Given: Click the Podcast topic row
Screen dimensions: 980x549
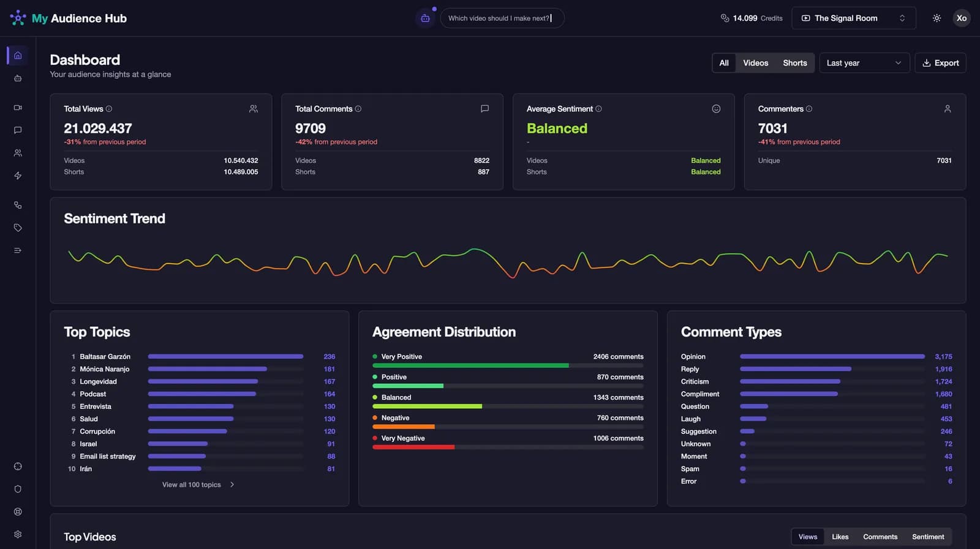Looking at the screenshot, I should pos(201,394).
